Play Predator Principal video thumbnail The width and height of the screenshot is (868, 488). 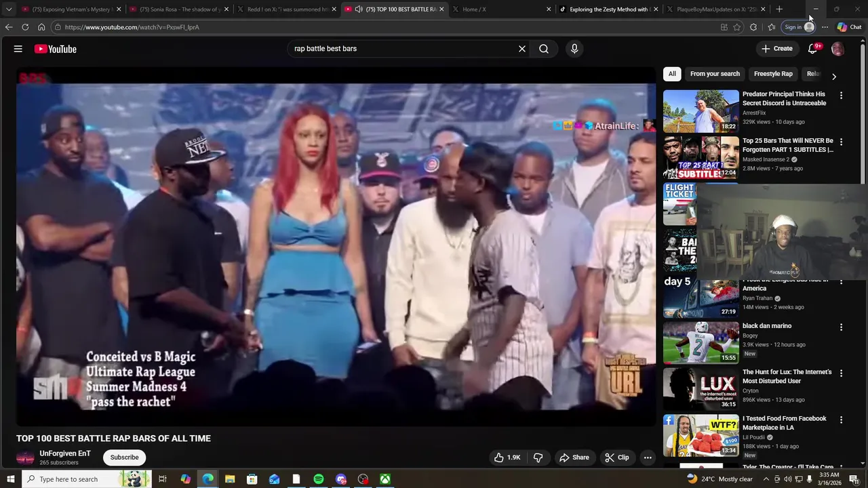click(701, 111)
